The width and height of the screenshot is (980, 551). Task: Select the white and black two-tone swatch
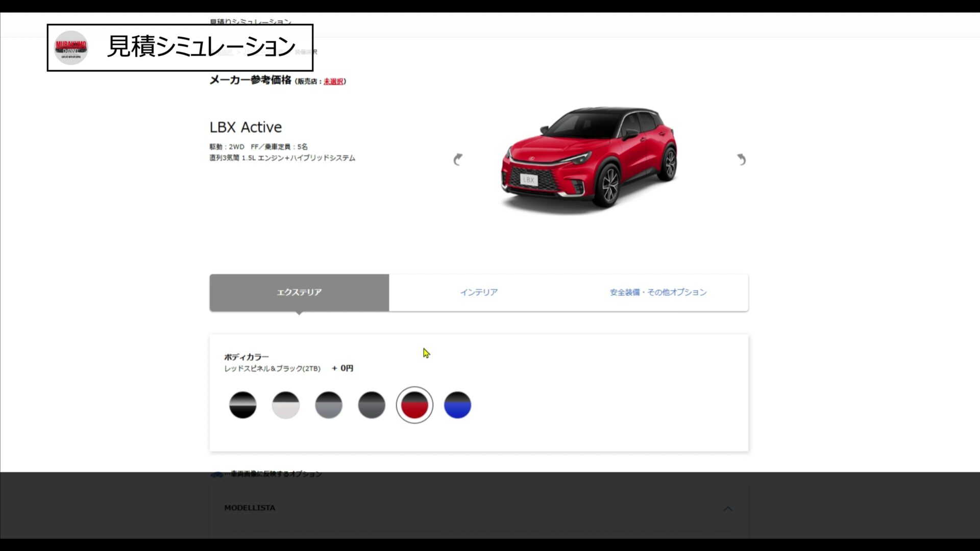tap(285, 405)
